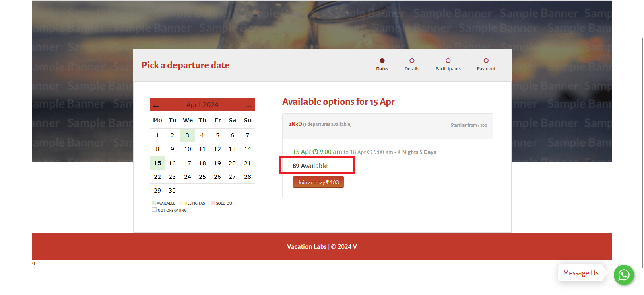Click the Details step circle indicator
The width and height of the screenshot is (644, 295).
tap(412, 61)
